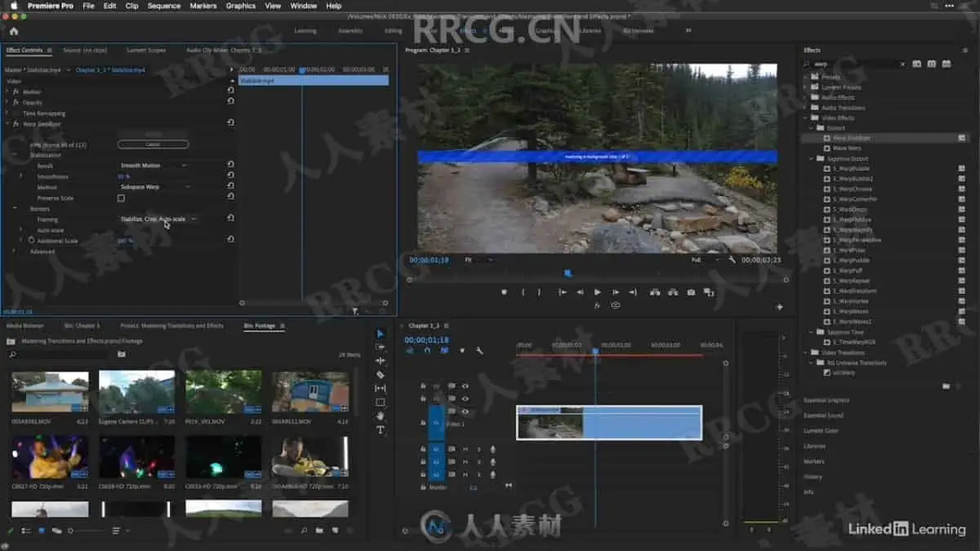The image size is (980, 551).
Task: Open the Result Smooth Motion dropdown
Action: tap(154, 166)
